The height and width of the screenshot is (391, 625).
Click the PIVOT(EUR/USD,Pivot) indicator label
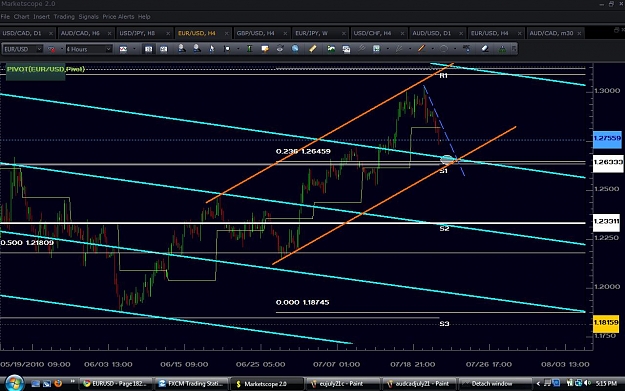(45, 69)
